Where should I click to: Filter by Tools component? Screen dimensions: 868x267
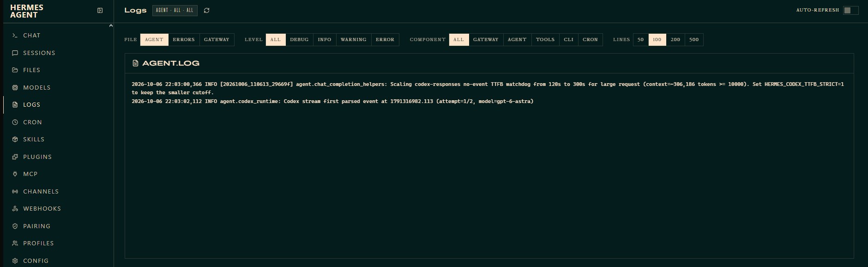coord(545,40)
